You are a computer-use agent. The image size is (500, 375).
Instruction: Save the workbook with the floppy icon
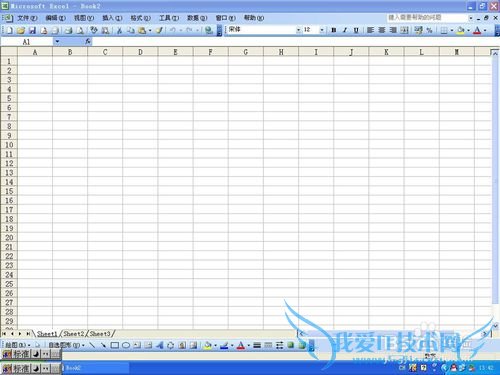pyautogui.click(x=32, y=30)
